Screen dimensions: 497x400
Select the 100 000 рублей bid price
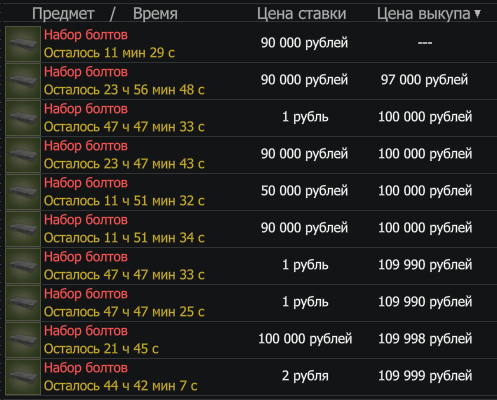pyautogui.click(x=305, y=339)
